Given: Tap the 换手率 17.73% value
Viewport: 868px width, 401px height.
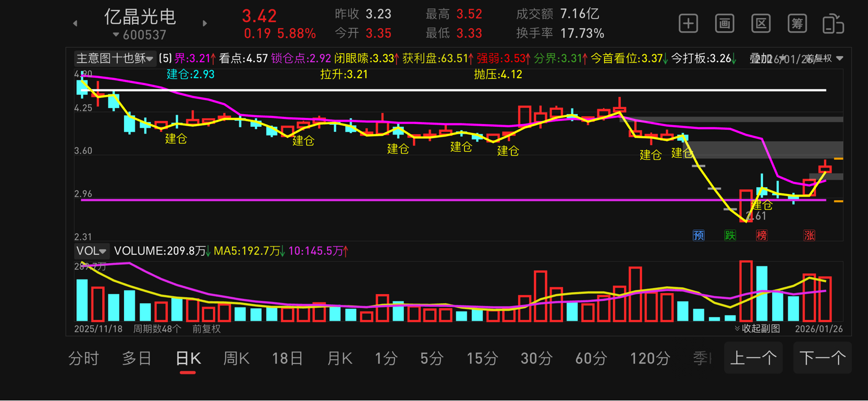Looking at the screenshot, I should tap(560, 33).
